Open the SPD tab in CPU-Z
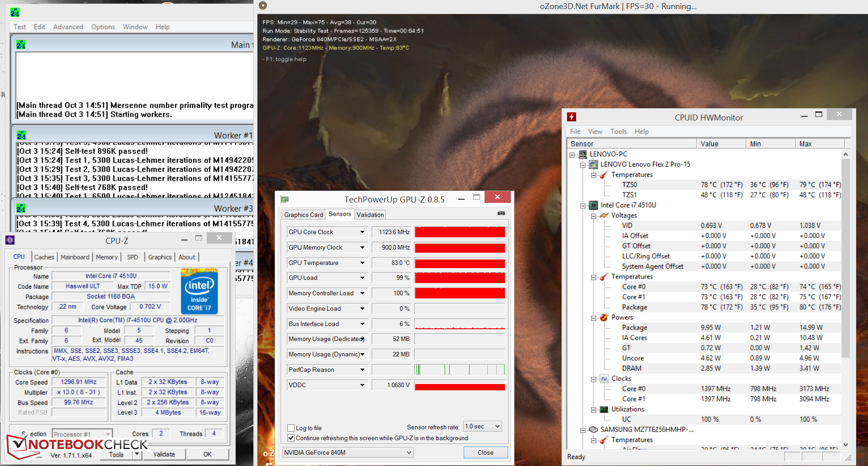The width and height of the screenshot is (868, 466). [132, 257]
